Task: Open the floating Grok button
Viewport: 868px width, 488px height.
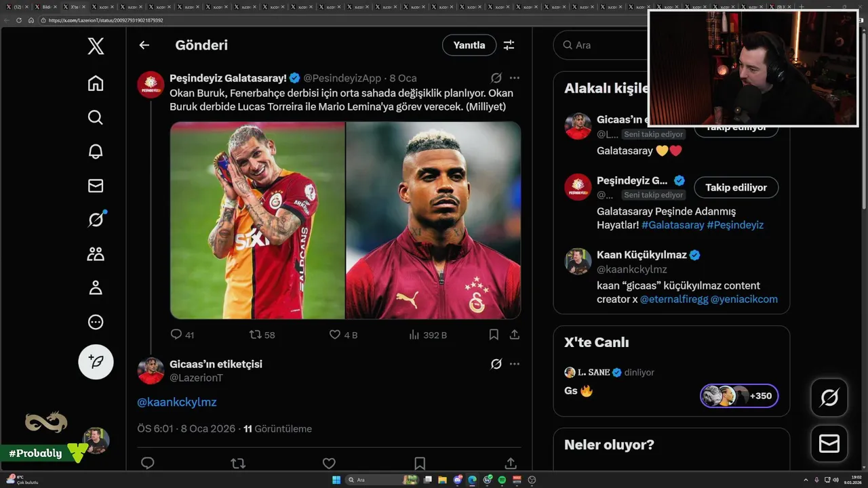Action: (x=829, y=398)
